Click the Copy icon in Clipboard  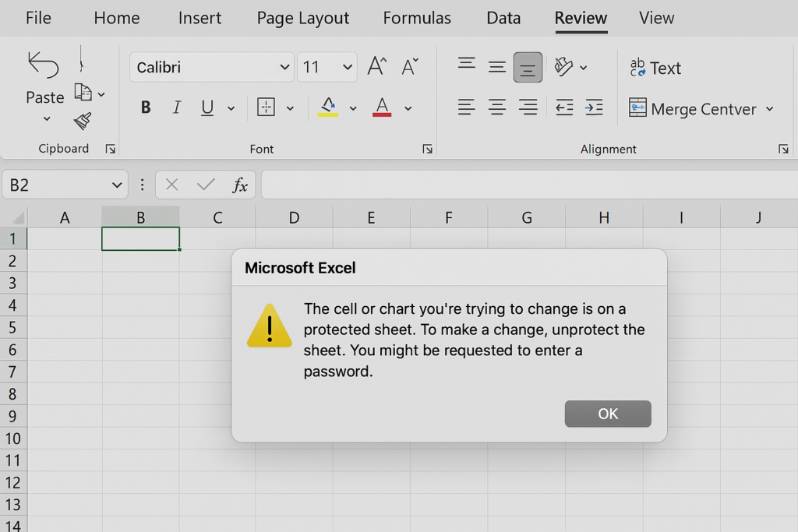tap(83, 93)
